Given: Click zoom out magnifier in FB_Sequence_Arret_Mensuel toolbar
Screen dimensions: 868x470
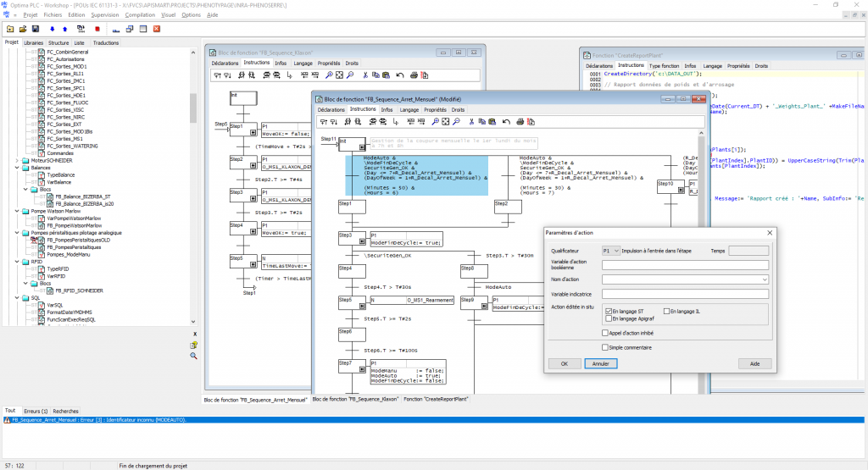Looking at the screenshot, I should 456,122.
